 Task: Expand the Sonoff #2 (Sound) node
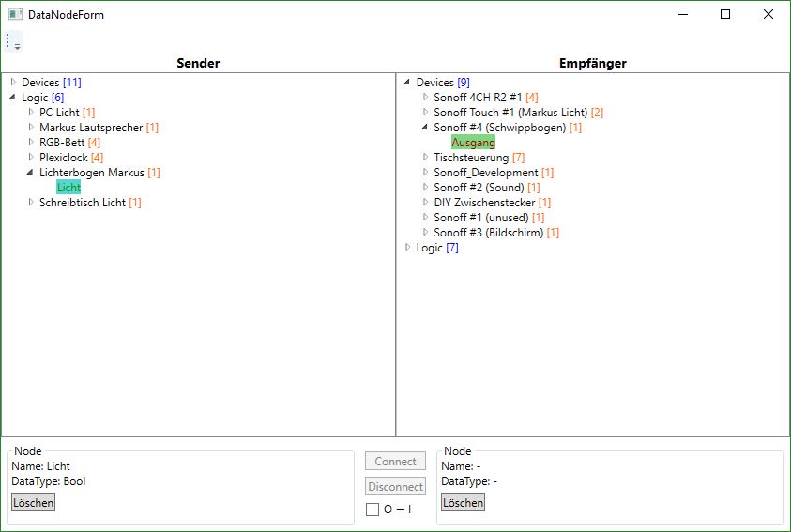pyautogui.click(x=426, y=187)
